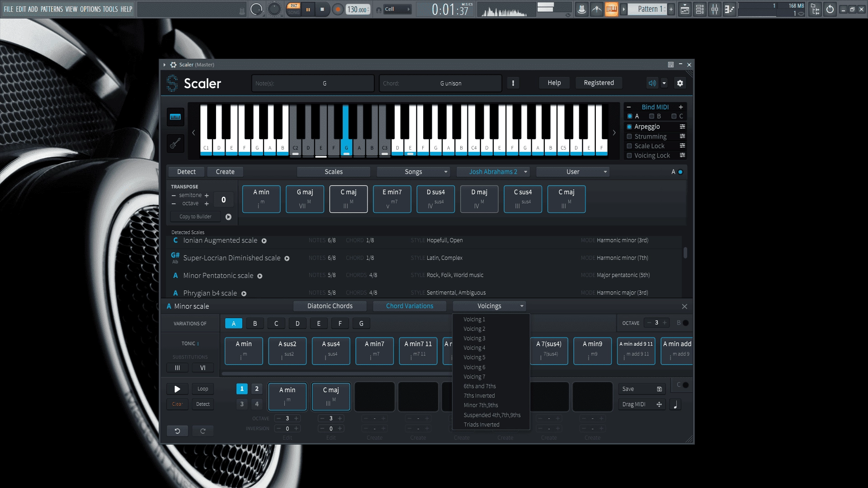Pause playback in the FL Studio transport
Image resolution: width=868 pixels, height=488 pixels.
(x=308, y=9)
